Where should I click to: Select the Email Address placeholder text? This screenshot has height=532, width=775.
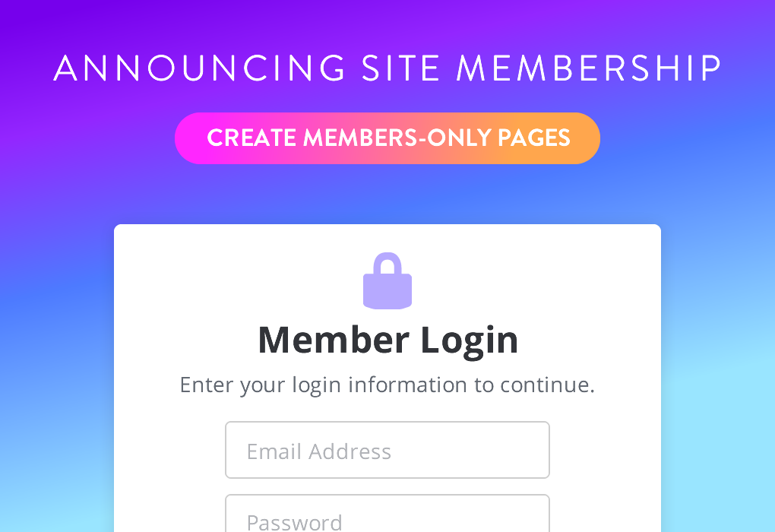point(318,451)
